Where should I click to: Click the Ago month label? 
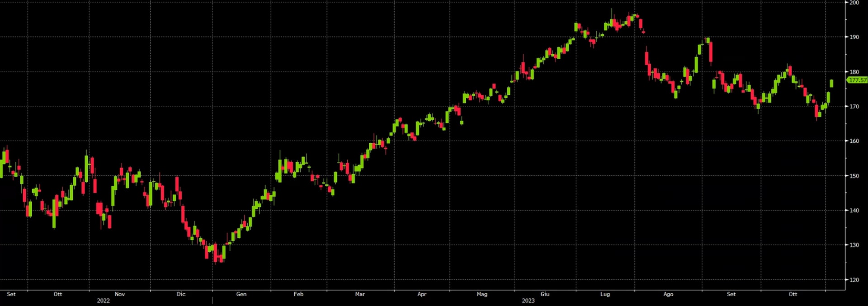coord(668,294)
